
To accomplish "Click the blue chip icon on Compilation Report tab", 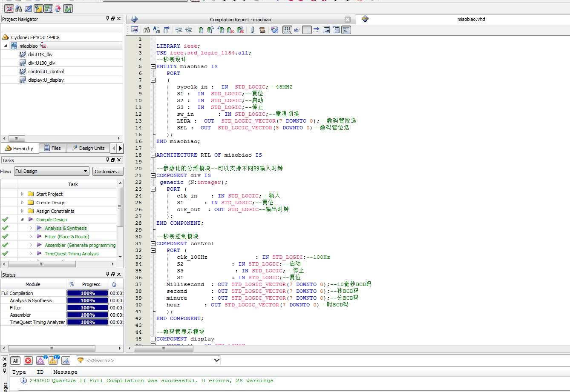I will (134, 19).
